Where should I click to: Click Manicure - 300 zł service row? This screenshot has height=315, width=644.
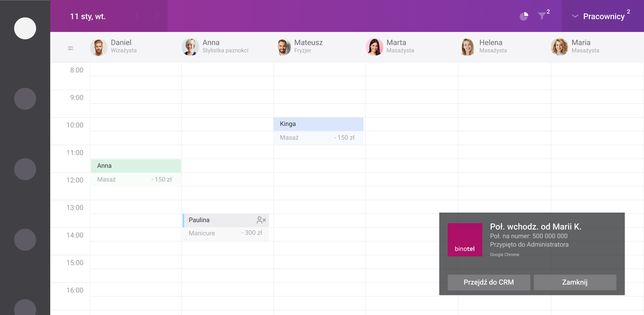coord(226,233)
